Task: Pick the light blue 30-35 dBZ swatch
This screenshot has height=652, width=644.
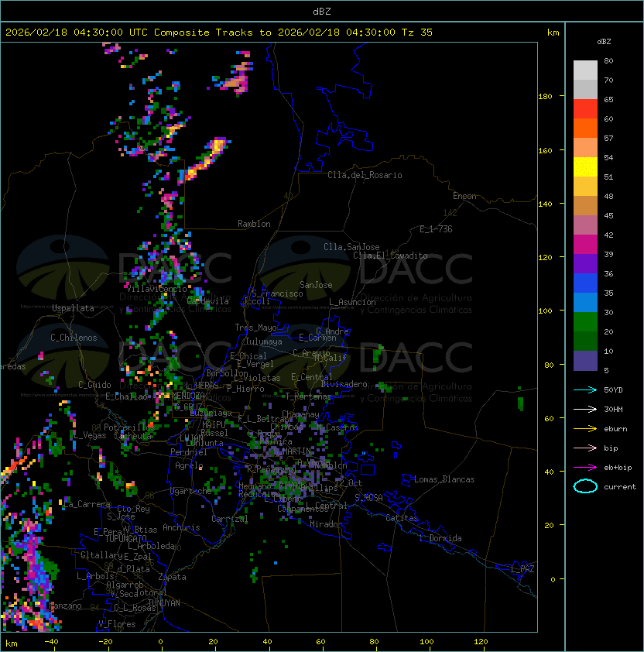Action: pyautogui.click(x=585, y=303)
